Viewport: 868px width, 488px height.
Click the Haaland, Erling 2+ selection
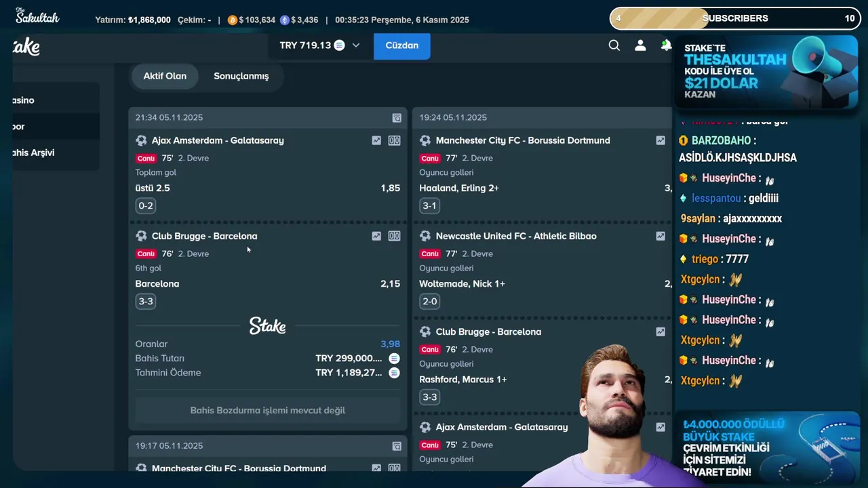[459, 188]
